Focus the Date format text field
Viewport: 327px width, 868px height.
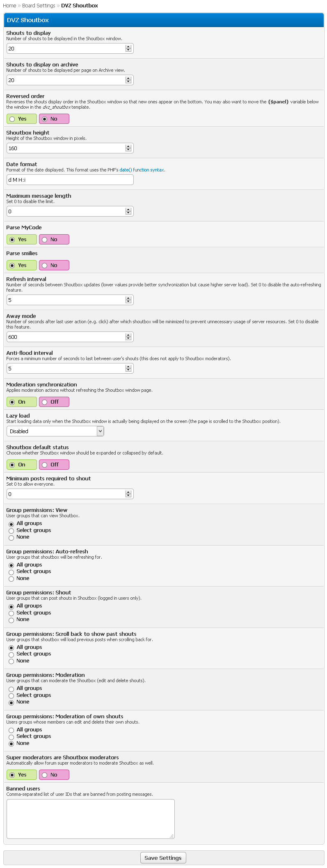(70, 180)
